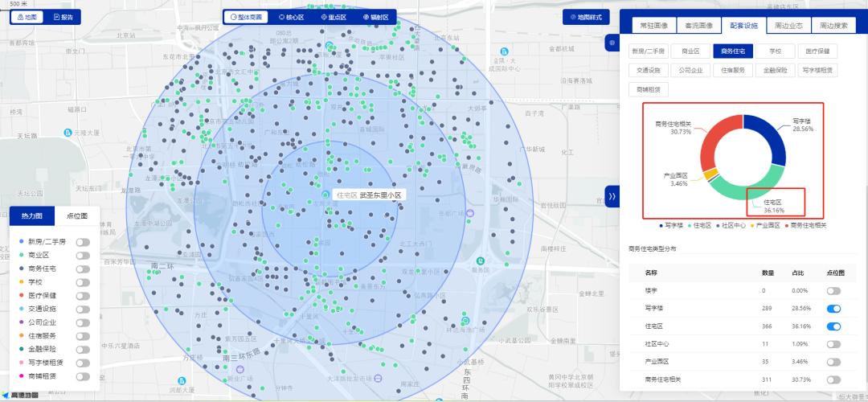
Task: Choose the 新房/二手房 facility filter
Action: [x=649, y=51]
